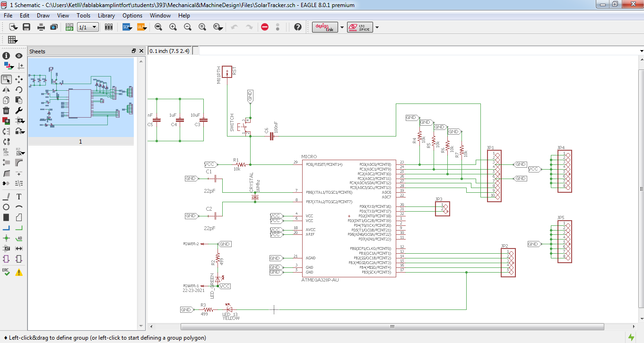Switch to board with SCH/BRD icon
Viewport: 644px width, 343px height.
click(69, 27)
